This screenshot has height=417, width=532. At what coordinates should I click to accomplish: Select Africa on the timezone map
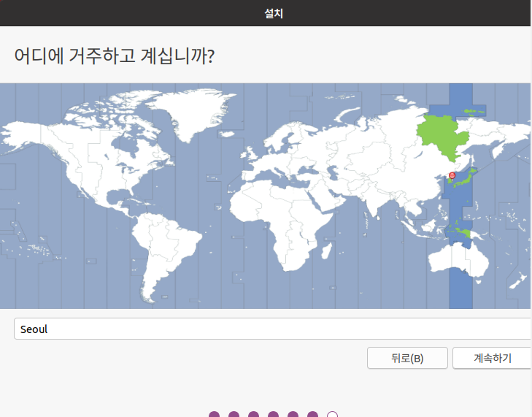click(x=282, y=221)
